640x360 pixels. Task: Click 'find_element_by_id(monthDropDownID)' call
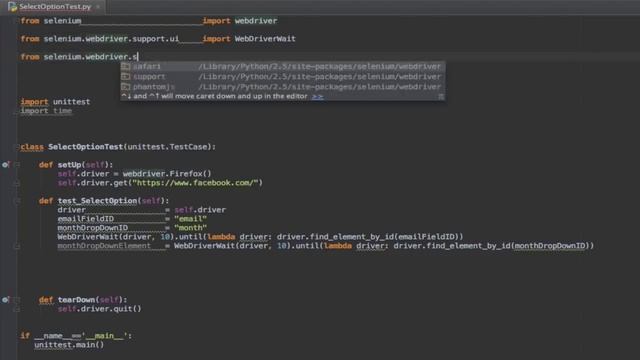click(510, 246)
